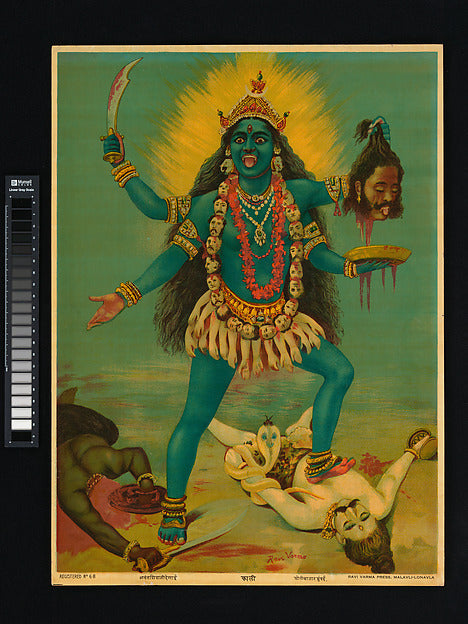This screenshot has height=624, width=468.
Task: Click the centered "काली" title caption
Action: click(247, 578)
